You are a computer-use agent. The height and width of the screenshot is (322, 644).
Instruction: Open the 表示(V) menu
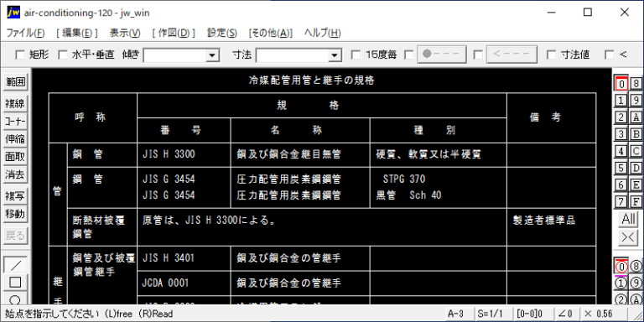pos(125,34)
